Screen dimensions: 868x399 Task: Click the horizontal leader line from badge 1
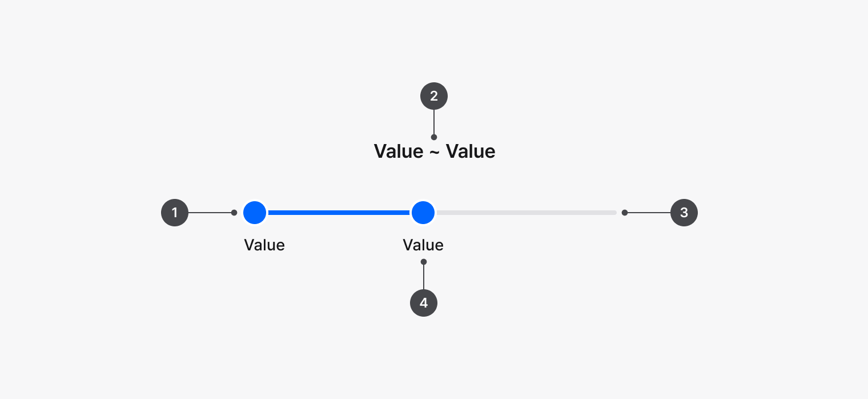pos(209,213)
